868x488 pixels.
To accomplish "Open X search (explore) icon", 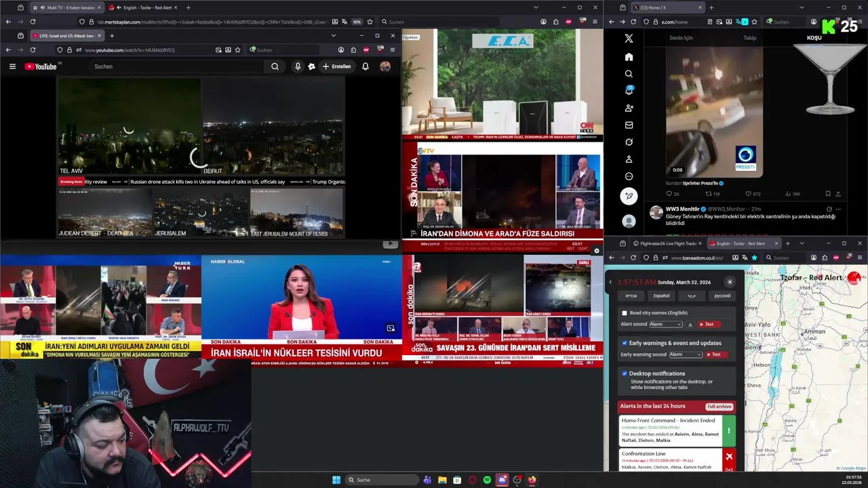I will pos(629,74).
